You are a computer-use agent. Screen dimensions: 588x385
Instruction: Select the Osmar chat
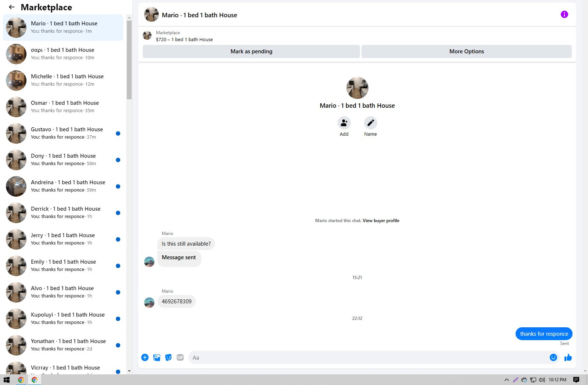tap(63, 107)
